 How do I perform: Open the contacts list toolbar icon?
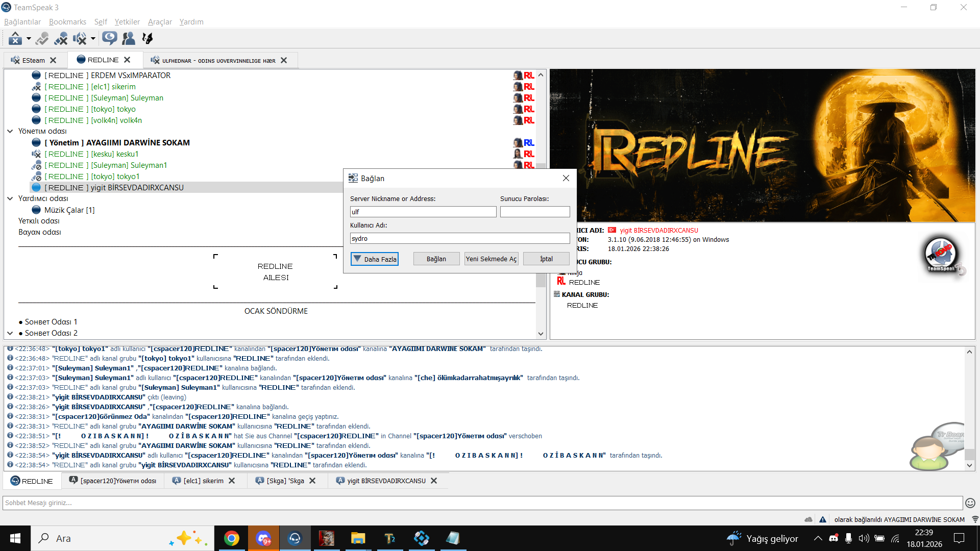(x=129, y=38)
